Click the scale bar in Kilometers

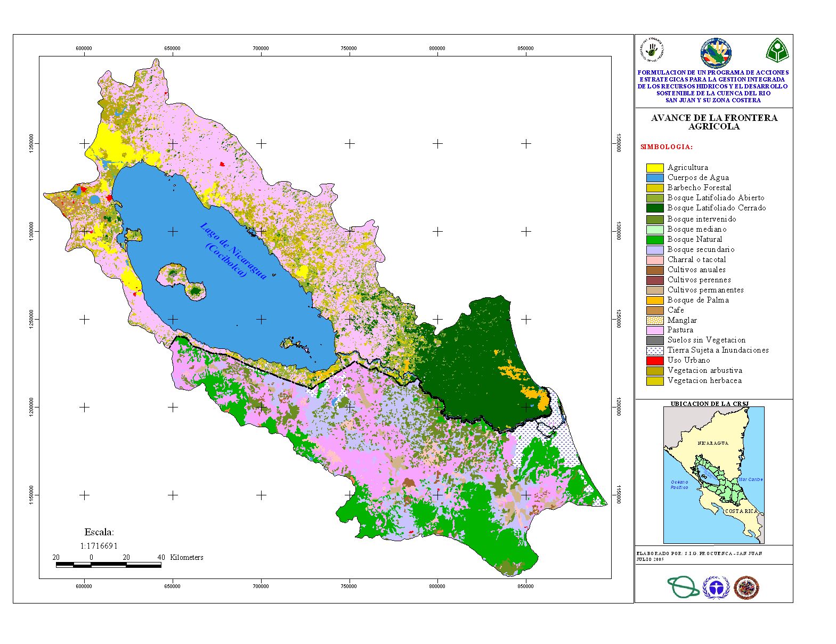109,565
